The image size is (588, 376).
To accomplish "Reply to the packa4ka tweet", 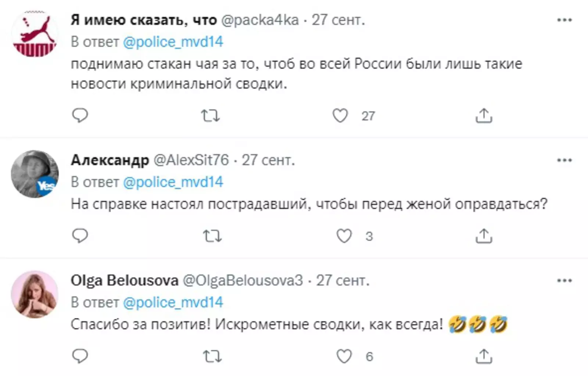I will pyautogui.click(x=80, y=116).
